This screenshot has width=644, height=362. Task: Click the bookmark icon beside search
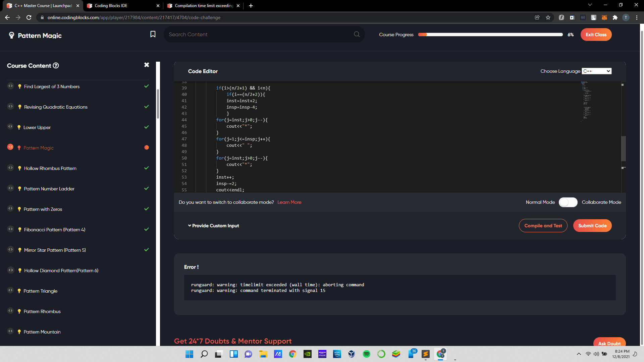(153, 34)
